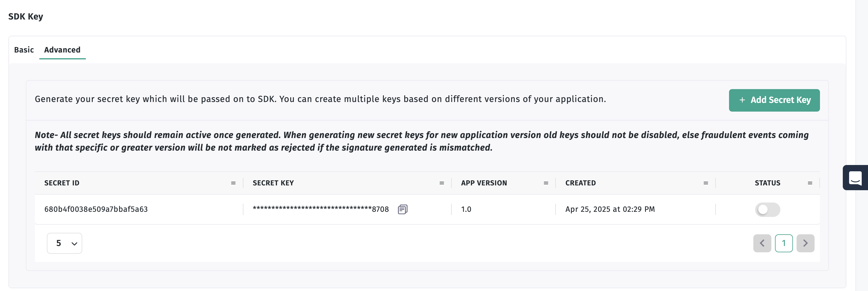
Task: Copy the secret key ending in 8708
Action: tap(402, 209)
